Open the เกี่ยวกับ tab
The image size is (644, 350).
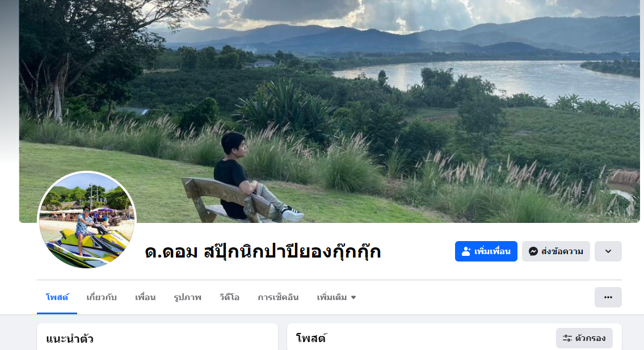[102, 297]
